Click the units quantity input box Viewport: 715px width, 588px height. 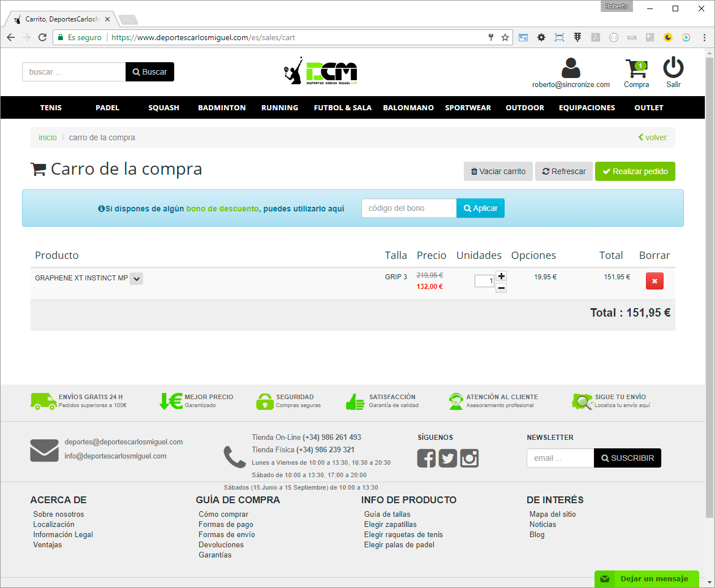[x=484, y=281]
